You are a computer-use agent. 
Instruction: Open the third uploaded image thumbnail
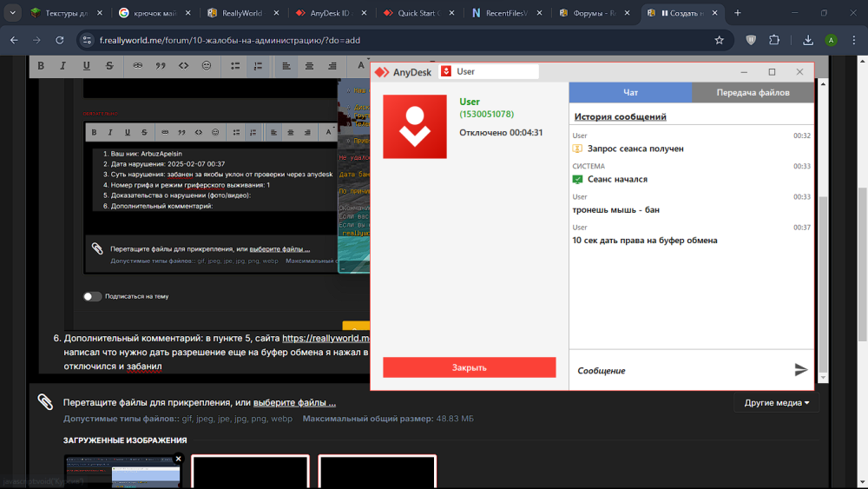point(377,472)
